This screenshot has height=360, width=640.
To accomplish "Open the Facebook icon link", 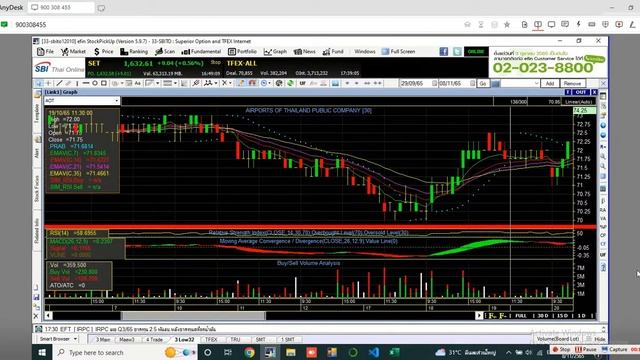I will pyautogui.click(x=444, y=51).
